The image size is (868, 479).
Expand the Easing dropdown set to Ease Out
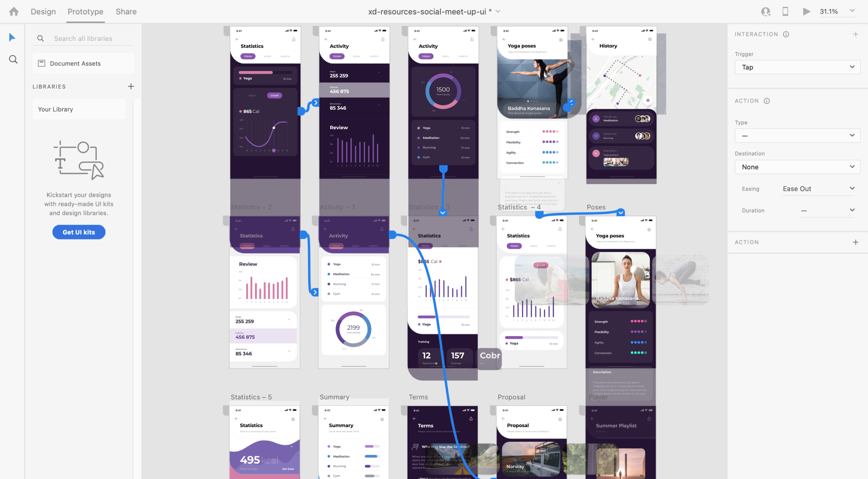(851, 188)
